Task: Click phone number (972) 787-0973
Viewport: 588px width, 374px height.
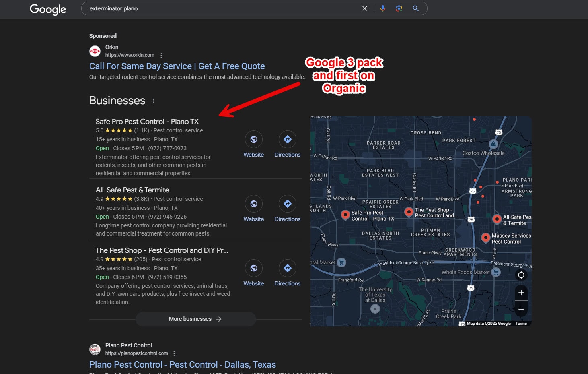Action: [167, 148]
